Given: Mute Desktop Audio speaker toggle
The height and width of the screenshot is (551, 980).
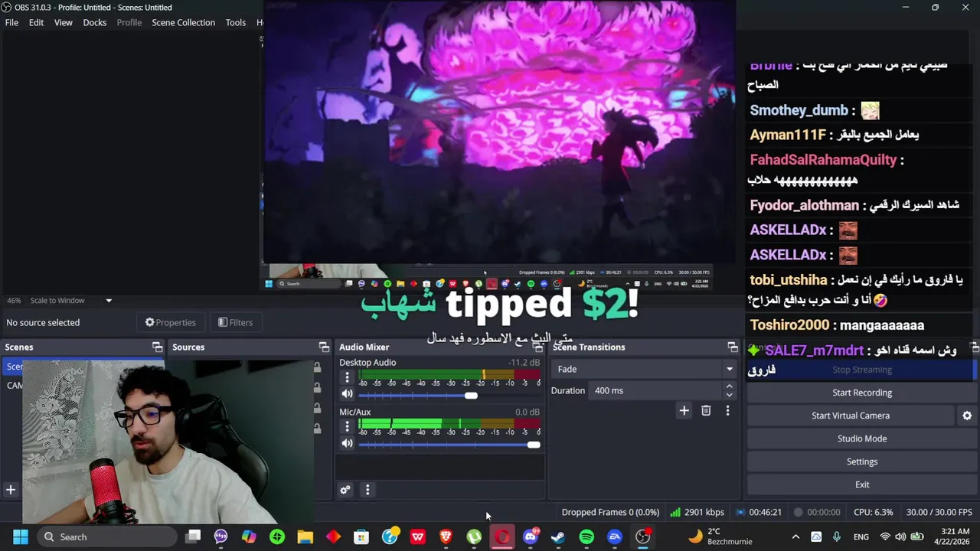Looking at the screenshot, I should point(347,394).
